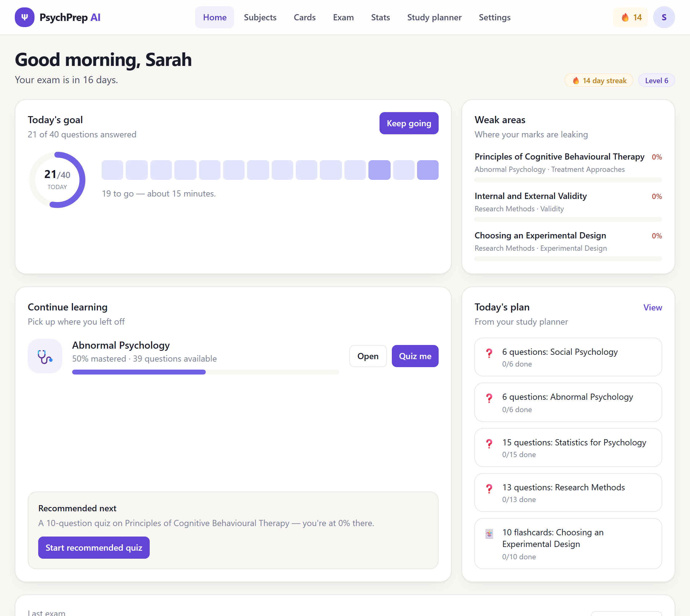The height and width of the screenshot is (616, 690).
Task: Click View link in Today's plan
Action: (652, 307)
